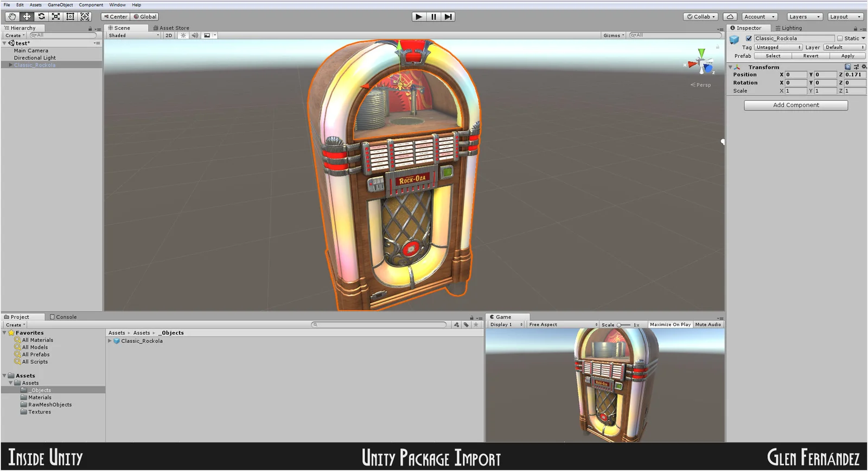
Task: Click prefab Apply button
Action: (x=847, y=56)
